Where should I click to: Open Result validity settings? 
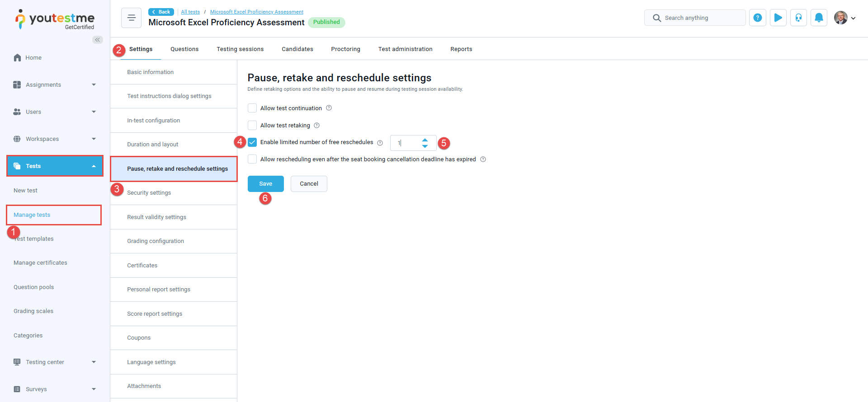[x=174, y=217]
